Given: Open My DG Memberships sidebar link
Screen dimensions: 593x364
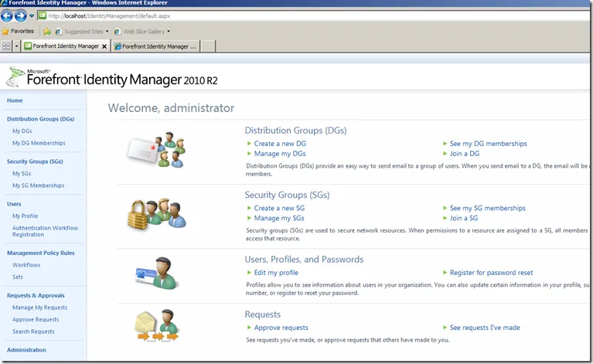Looking at the screenshot, I should tap(39, 143).
